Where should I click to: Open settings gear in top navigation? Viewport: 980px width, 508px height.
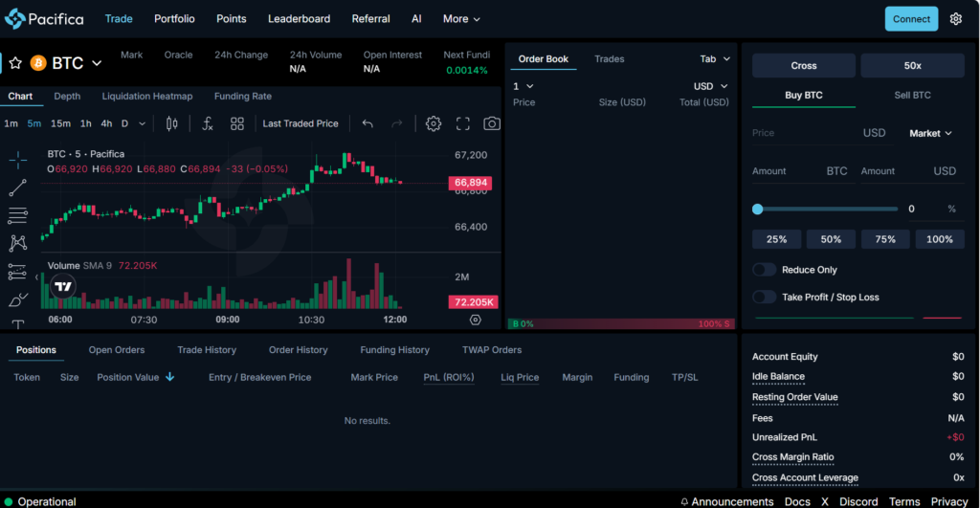coord(956,19)
